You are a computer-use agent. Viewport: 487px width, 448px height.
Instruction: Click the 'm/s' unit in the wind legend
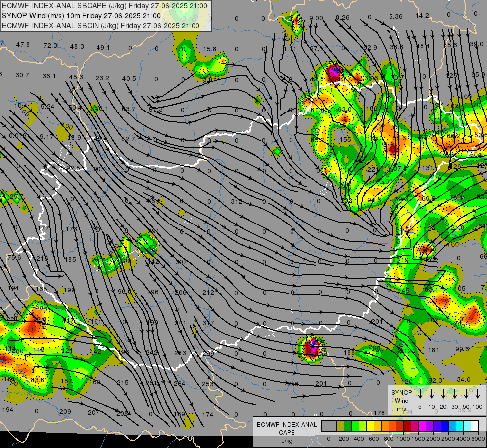coord(401,409)
